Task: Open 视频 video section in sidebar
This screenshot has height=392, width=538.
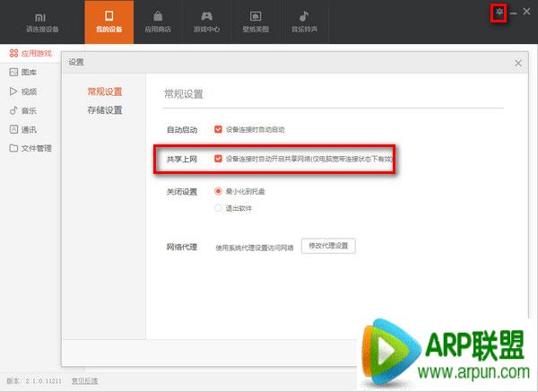Action: (x=30, y=91)
